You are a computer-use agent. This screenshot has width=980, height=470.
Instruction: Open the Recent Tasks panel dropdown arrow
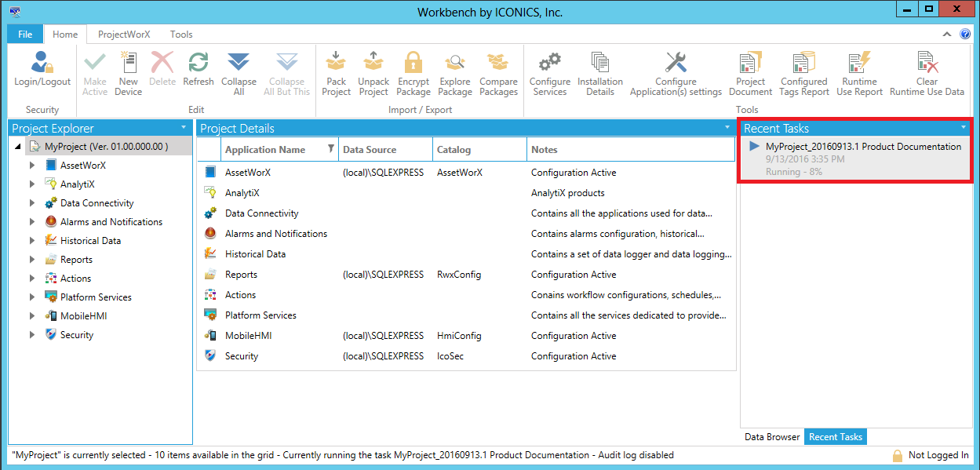[964, 128]
